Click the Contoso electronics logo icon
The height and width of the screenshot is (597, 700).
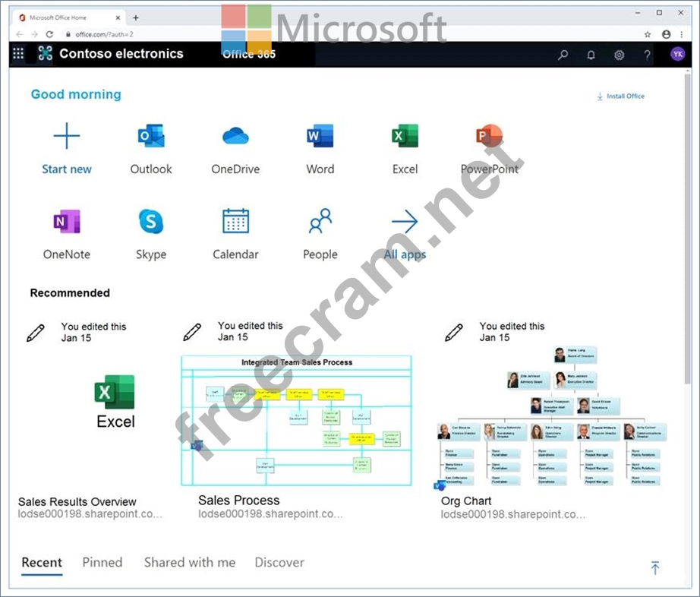click(45, 54)
